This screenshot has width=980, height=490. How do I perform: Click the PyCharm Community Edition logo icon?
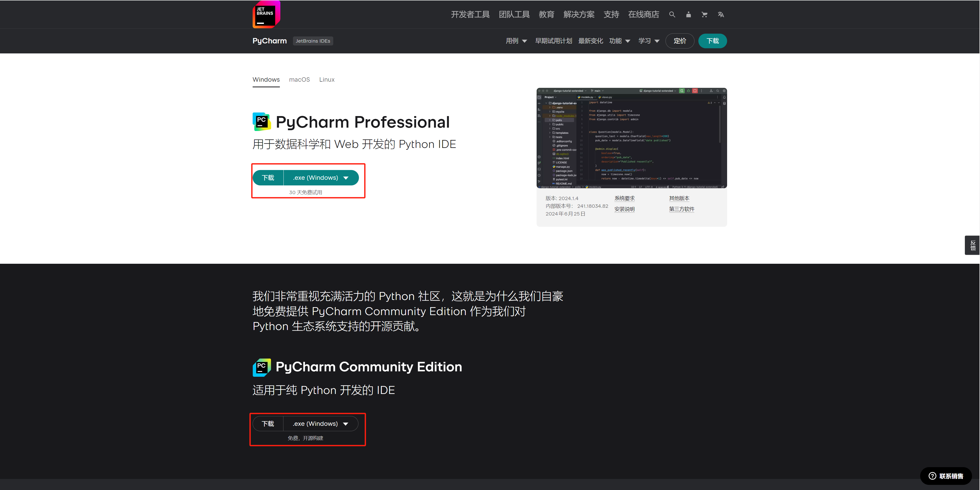click(x=262, y=367)
